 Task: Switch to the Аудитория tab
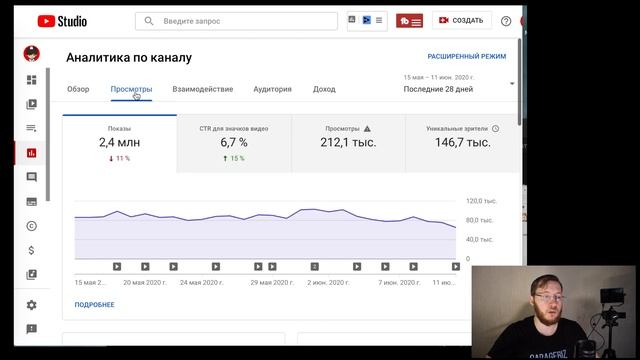tap(272, 89)
